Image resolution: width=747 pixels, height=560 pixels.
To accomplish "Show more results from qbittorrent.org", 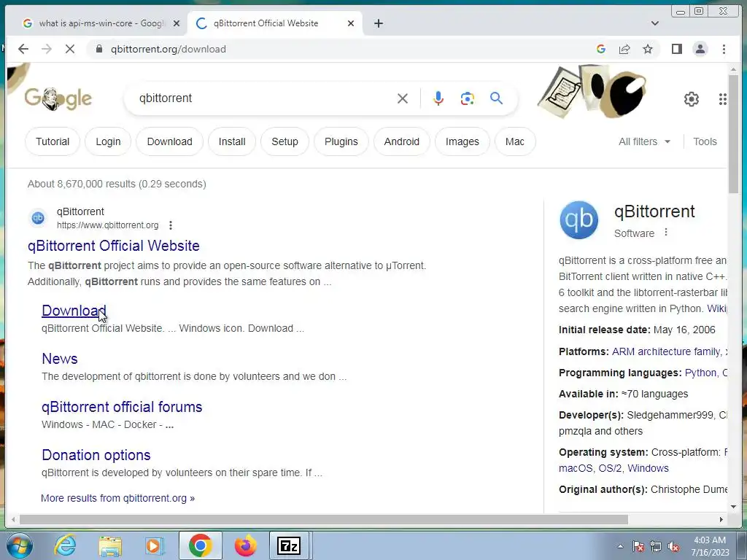I will coord(117,498).
